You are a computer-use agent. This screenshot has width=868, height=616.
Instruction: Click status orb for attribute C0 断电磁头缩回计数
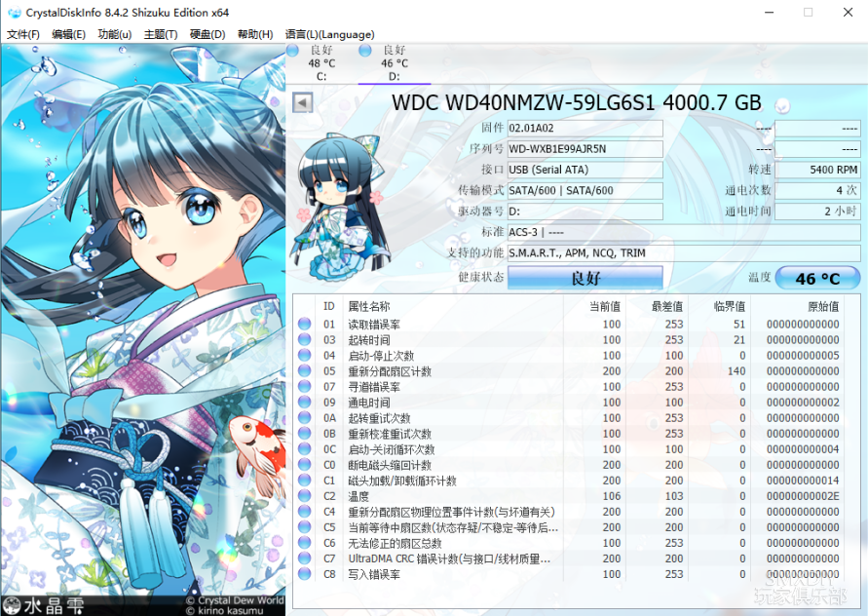(305, 465)
